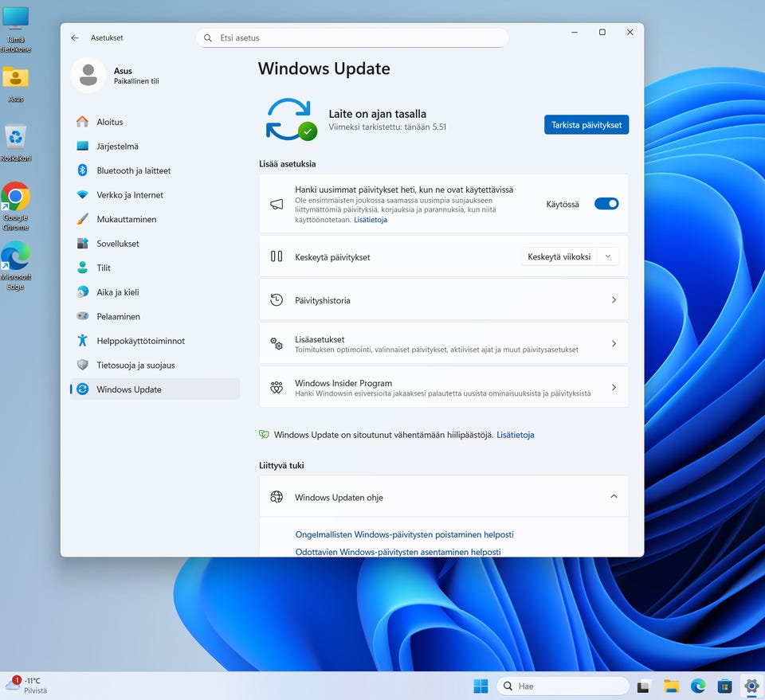Select Verkko ja Internet category
Viewport: 765px width, 700px height.
[155, 195]
